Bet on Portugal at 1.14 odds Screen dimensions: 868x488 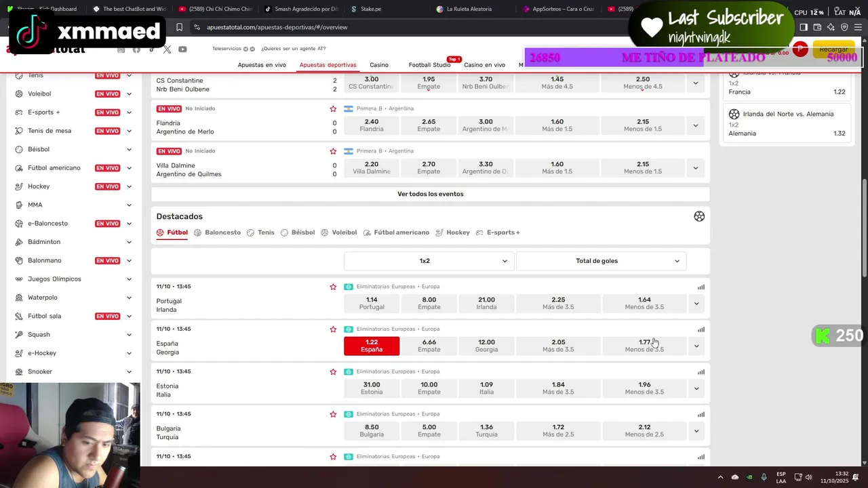coord(372,303)
